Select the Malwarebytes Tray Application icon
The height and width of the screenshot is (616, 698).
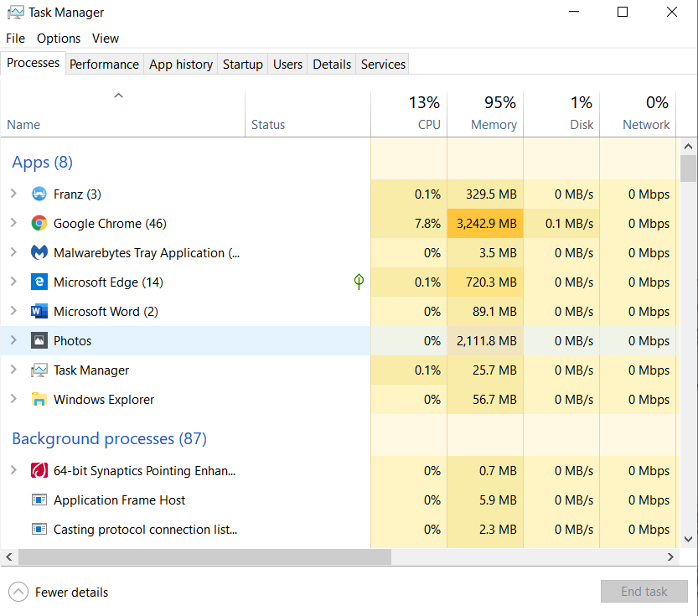39,252
